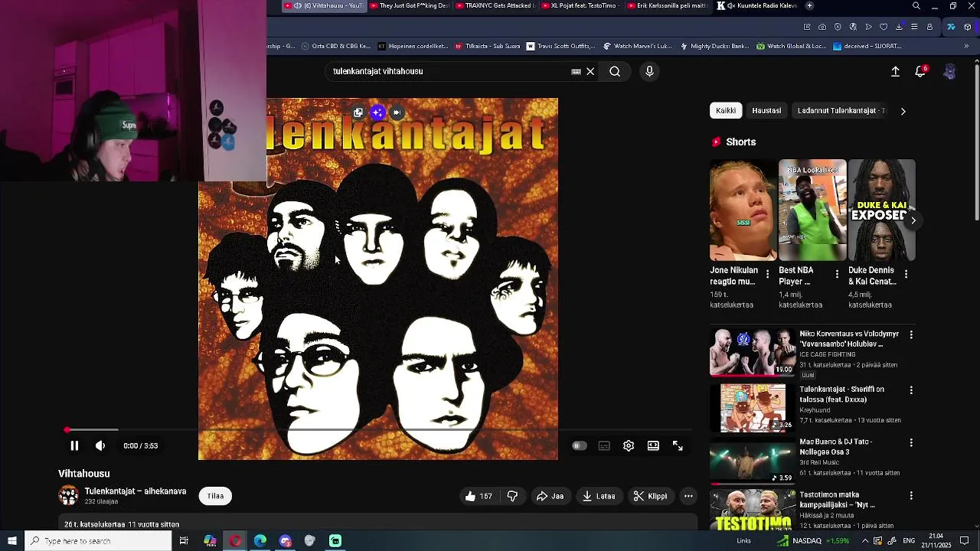Show next Shorts with the arrow button

pos(913,220)
